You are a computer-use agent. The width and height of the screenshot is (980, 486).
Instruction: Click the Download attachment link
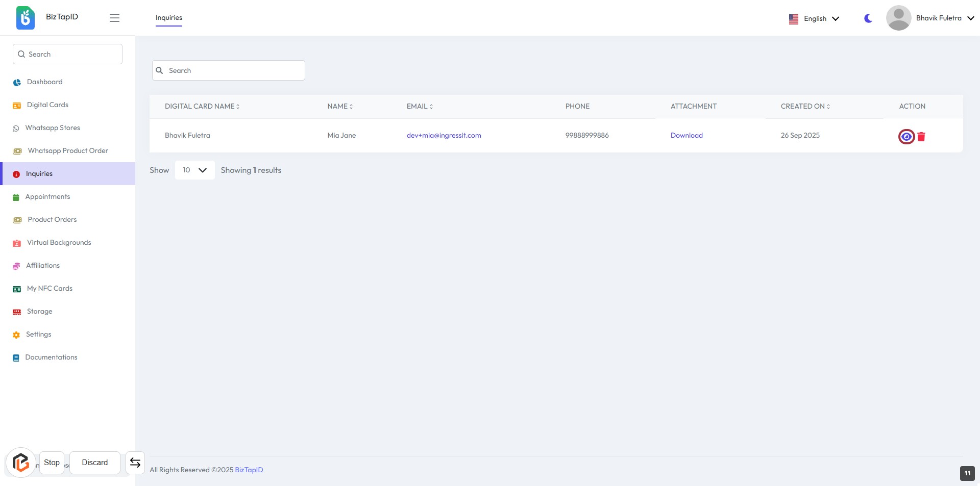[x=687, y=136]
